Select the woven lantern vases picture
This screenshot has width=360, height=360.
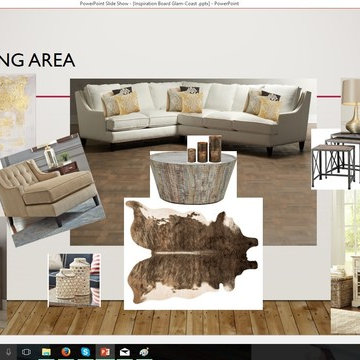pos(74,280)
